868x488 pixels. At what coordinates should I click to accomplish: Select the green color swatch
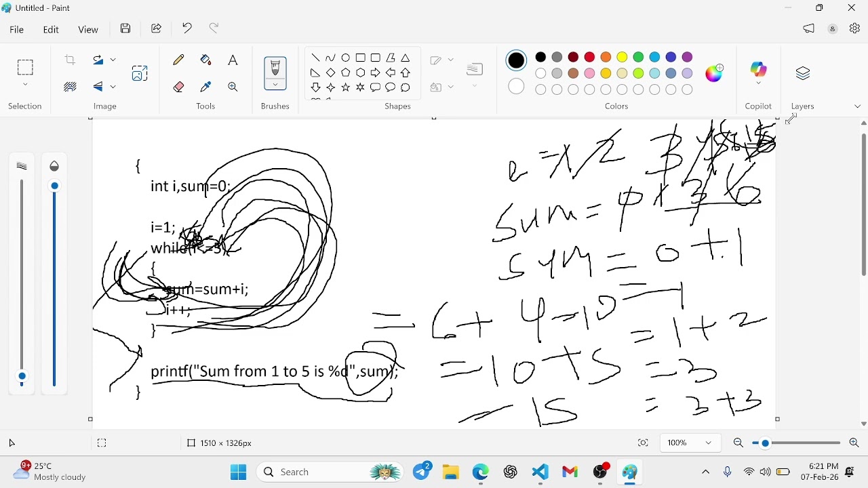639,57
